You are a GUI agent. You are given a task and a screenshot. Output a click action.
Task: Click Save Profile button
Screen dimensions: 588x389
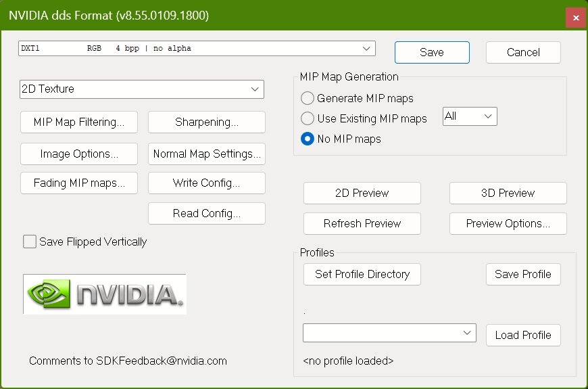(523, 274)
